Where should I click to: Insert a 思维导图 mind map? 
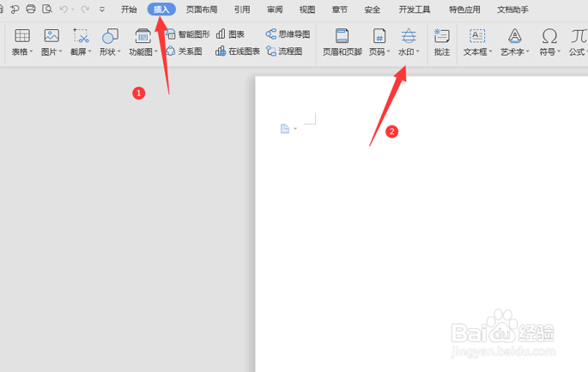(x=288, y=34)
